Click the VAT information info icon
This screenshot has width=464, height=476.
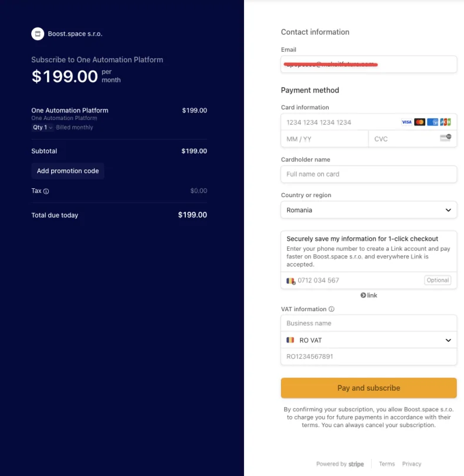(x=331, y=309)
